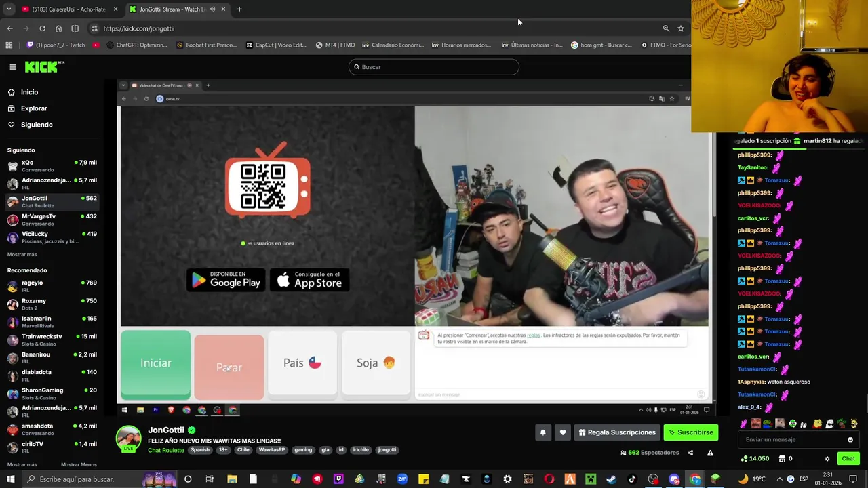This screenshot has height=488, width=868.
Task: Click browser reload button
Action: coord(42,28)
